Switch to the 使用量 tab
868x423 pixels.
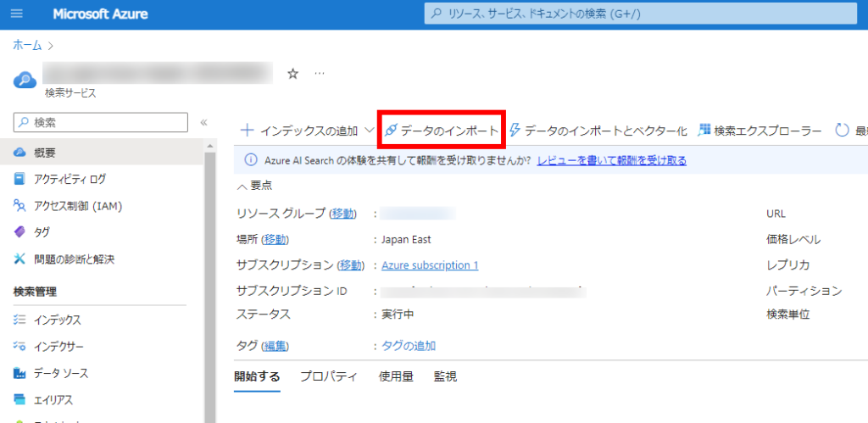(396, 377)
